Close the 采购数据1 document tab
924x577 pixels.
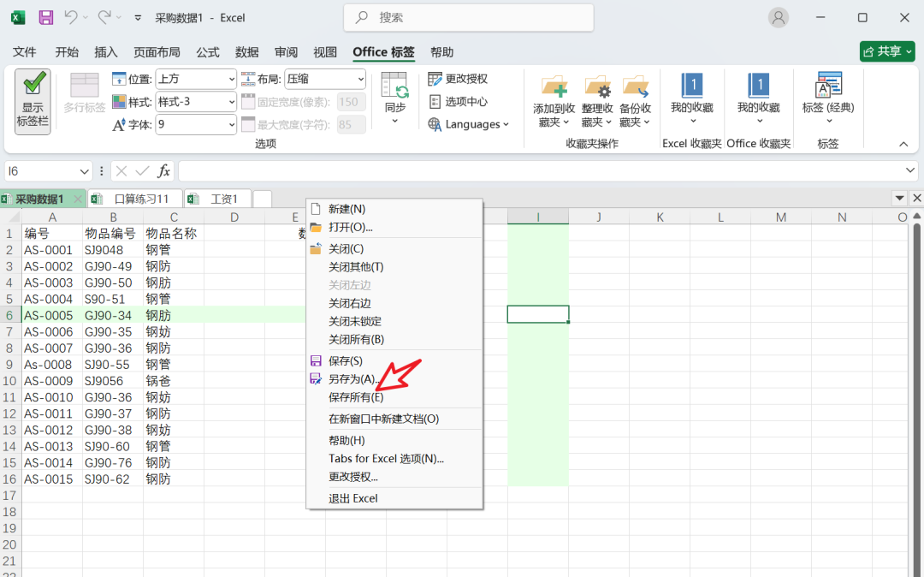[78, 199]
